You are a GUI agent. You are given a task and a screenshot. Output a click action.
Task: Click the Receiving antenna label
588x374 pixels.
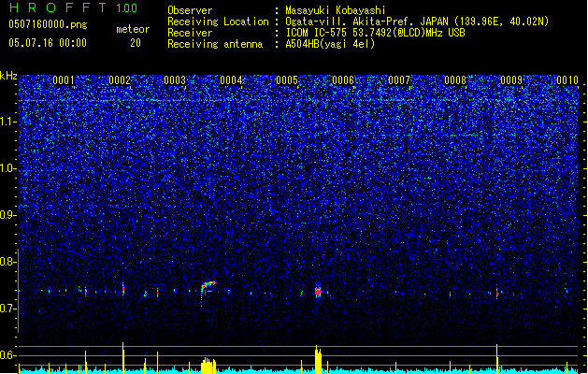(215, 44)
